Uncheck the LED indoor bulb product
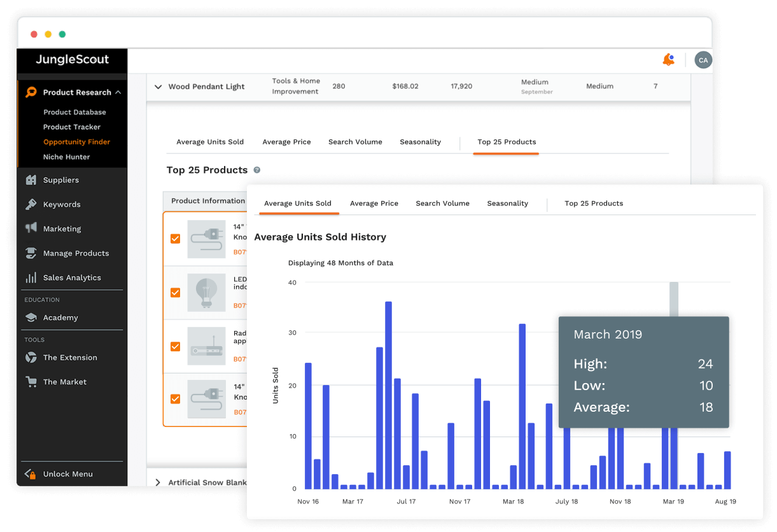Viewport: 777px width, 532px height. [x=175, y=293]
